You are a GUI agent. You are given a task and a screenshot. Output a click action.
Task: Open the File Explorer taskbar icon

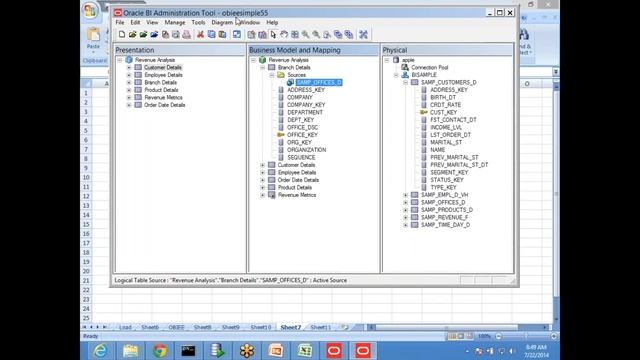click(130, 351)
